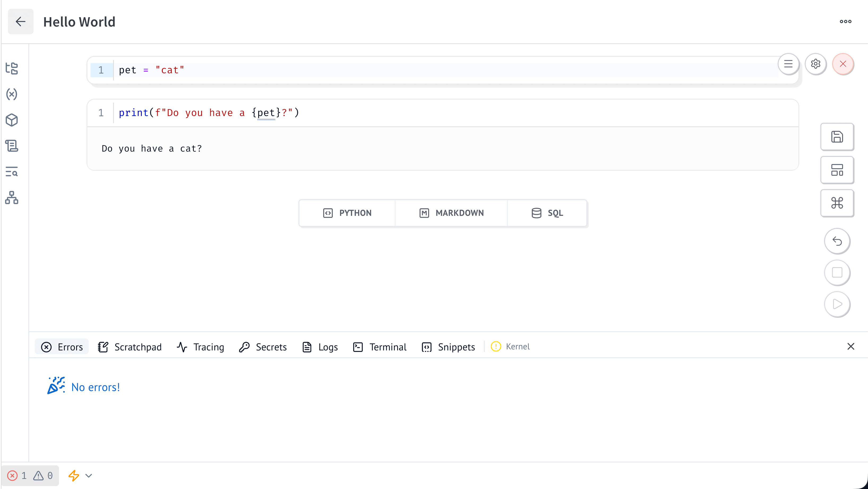The image size is (868, 489).
Task: Add a new Markdown cell
Action: pyautogui.click(x=451, y=213)
